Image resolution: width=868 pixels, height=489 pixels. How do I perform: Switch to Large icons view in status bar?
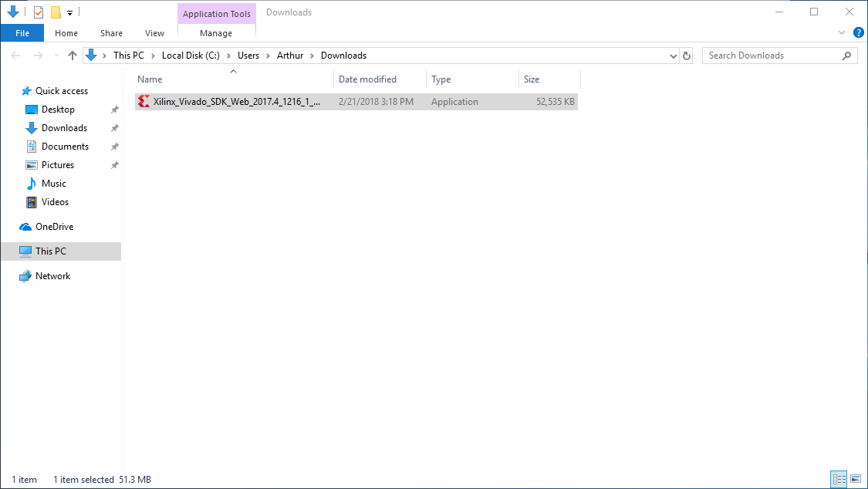(x=856, y=479)
